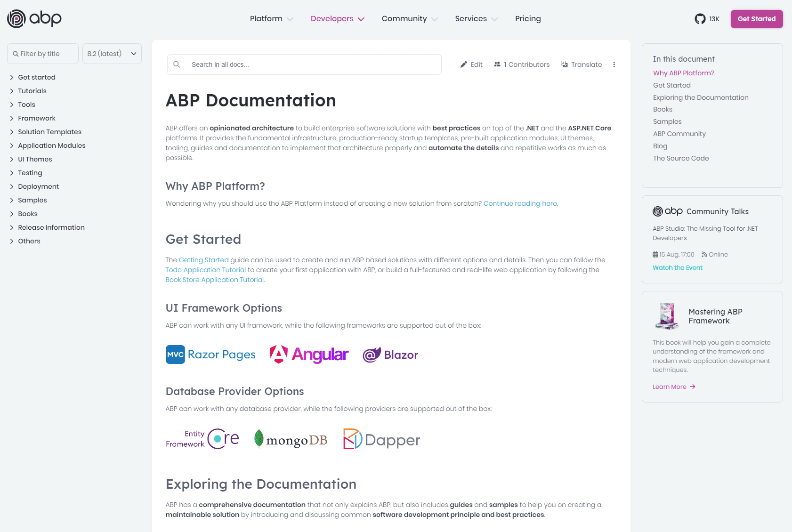Screen dimensions: 792x532
Task: Click the arrow beside Learn More
Action: click(x=693, y=387)
